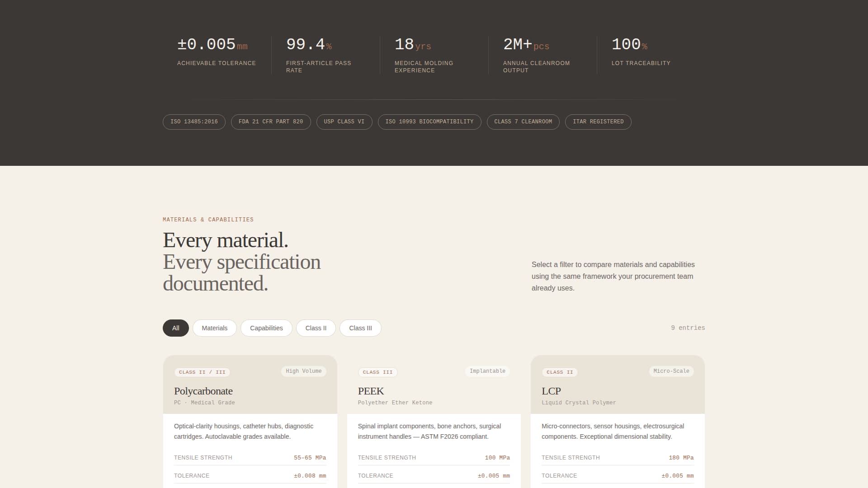Open the USP CLASS VI certification tag

tap(344, 122)
